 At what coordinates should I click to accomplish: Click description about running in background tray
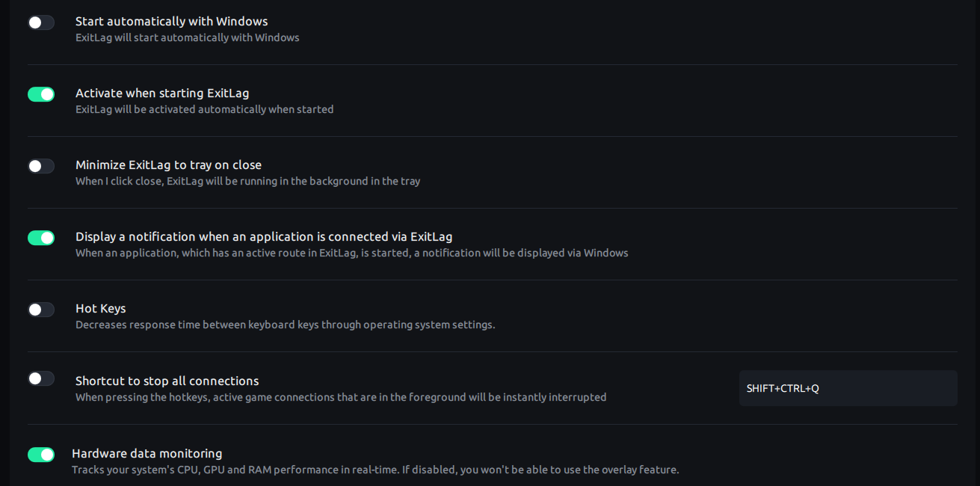click(247, 181)
